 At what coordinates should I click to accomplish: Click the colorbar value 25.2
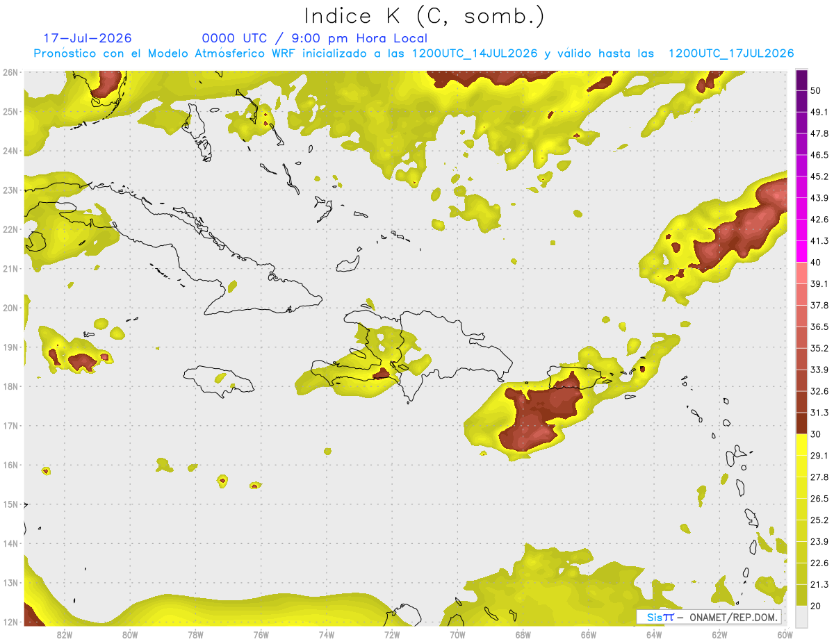pos(819,520)
